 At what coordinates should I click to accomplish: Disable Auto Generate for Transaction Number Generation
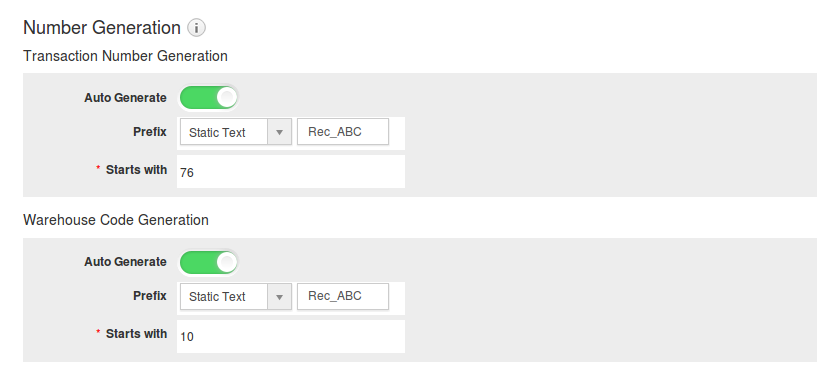(209, 97)
